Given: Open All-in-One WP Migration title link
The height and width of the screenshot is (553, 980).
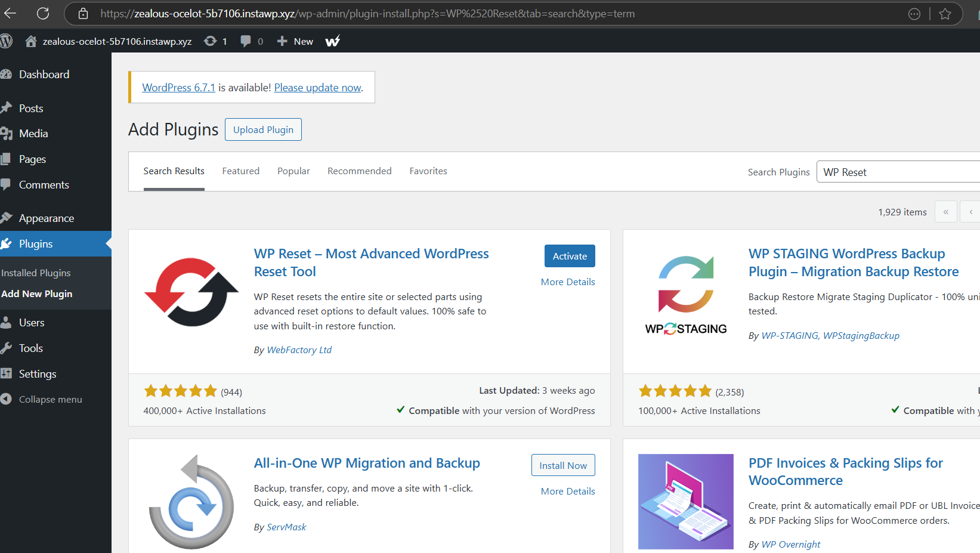Looking at the screenshot, I should [x=367, y=463].
